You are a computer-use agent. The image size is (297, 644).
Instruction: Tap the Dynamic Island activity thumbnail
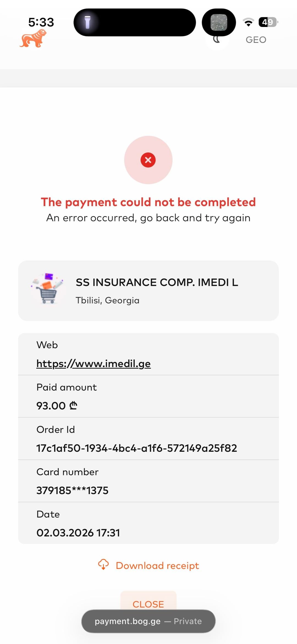(219, 22)
